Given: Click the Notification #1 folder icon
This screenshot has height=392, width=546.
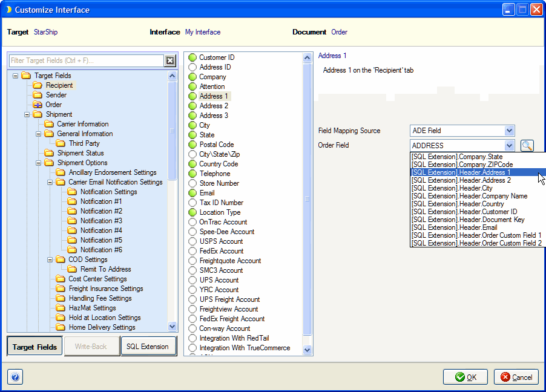Looking at the screenshot, I should pyautogui.click(x=72, y=201).
